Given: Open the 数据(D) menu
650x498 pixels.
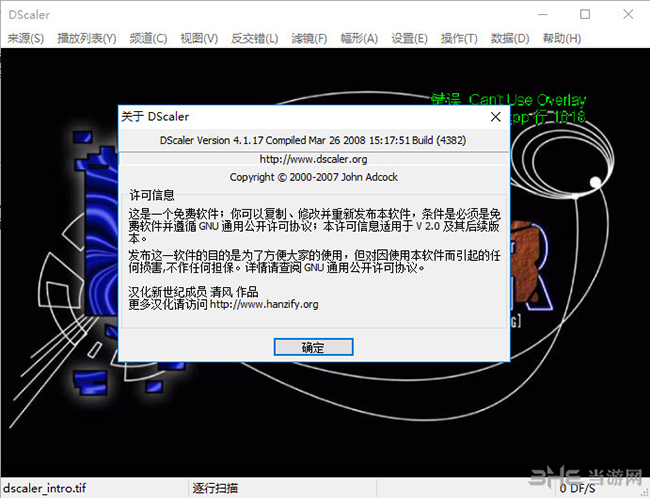Looking at the screenshot, I should click(x=510, y=39).
